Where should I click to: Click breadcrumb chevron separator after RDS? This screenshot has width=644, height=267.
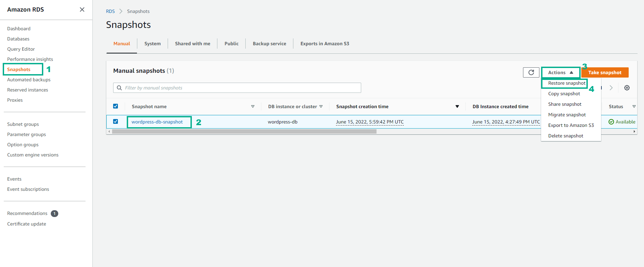(121, 11)
